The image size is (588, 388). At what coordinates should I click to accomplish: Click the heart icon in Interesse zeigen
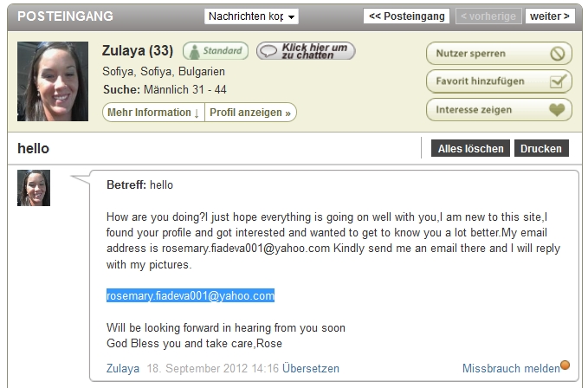[x=557, y=110]
